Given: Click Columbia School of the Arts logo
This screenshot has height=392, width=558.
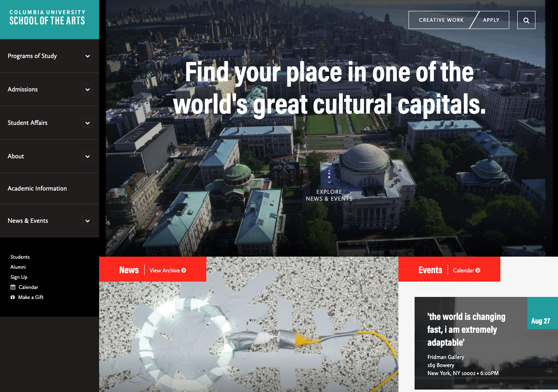Looking at the screenshot, I should (47, 18).
